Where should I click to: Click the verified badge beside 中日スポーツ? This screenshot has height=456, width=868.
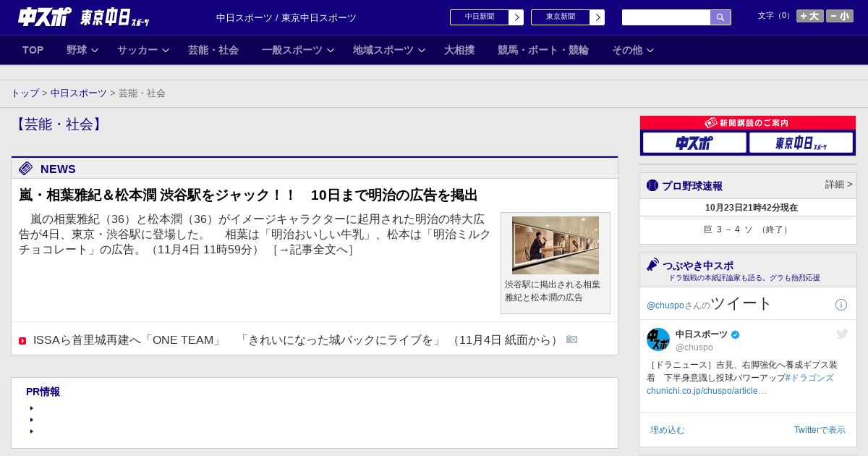pos(736,334)
